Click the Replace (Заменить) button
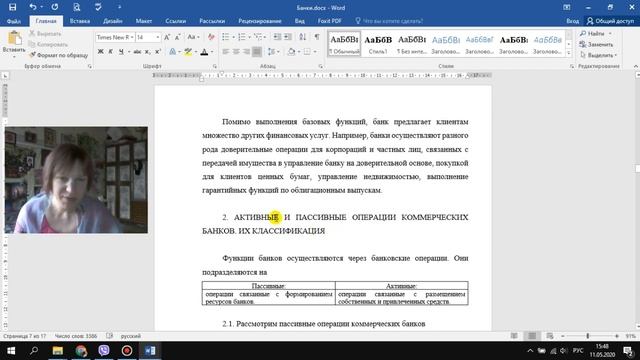This screenshot has height=360, width=640. point(596,44)
